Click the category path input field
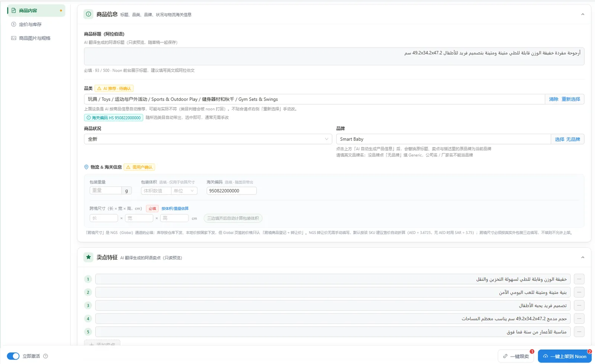Image resolution: width=595 pixels, height=364 pixels. pyautogui.click(x=314, y=99)
